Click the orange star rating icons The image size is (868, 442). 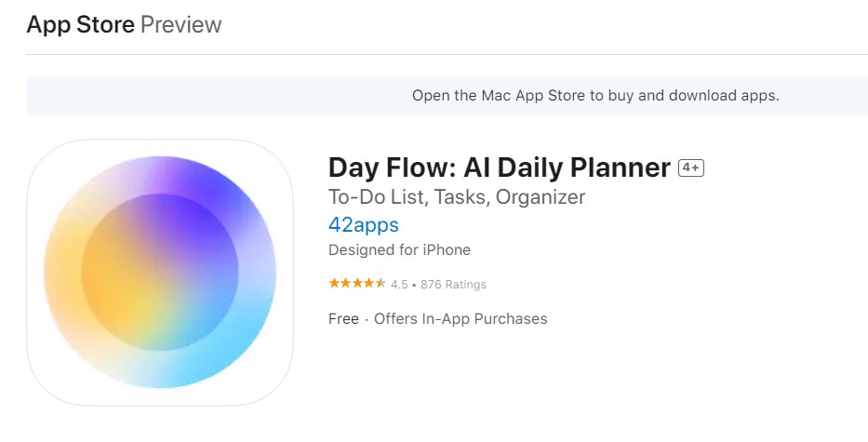coord(357,284)
